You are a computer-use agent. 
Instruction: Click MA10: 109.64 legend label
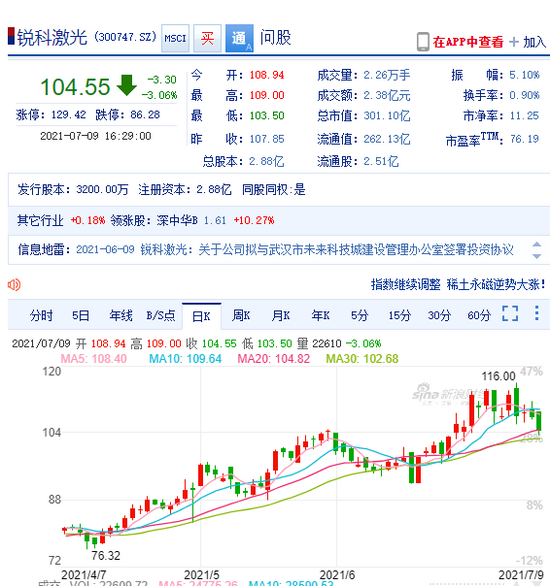[185, 359]
